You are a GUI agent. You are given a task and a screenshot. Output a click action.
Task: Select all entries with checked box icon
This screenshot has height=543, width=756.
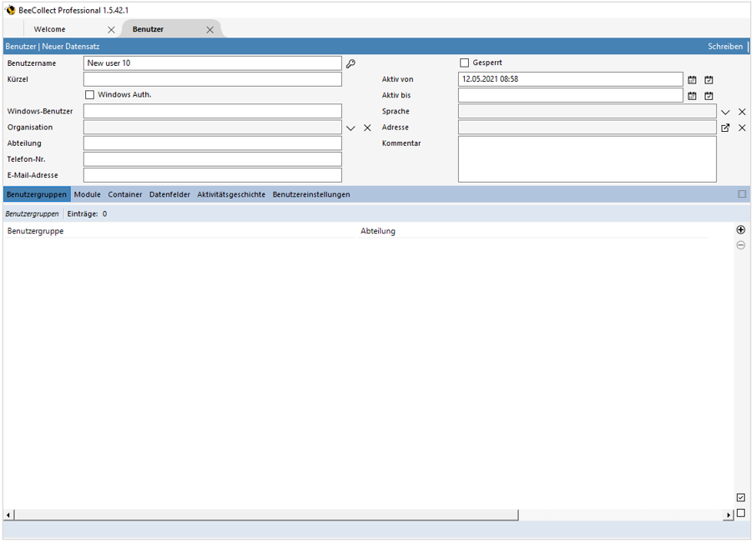(740, 498)
